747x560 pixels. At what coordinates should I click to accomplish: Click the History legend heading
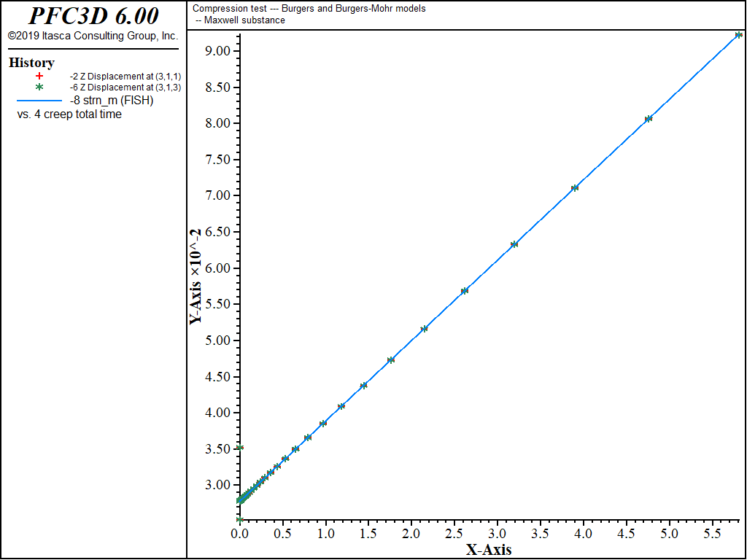[31, 63]
